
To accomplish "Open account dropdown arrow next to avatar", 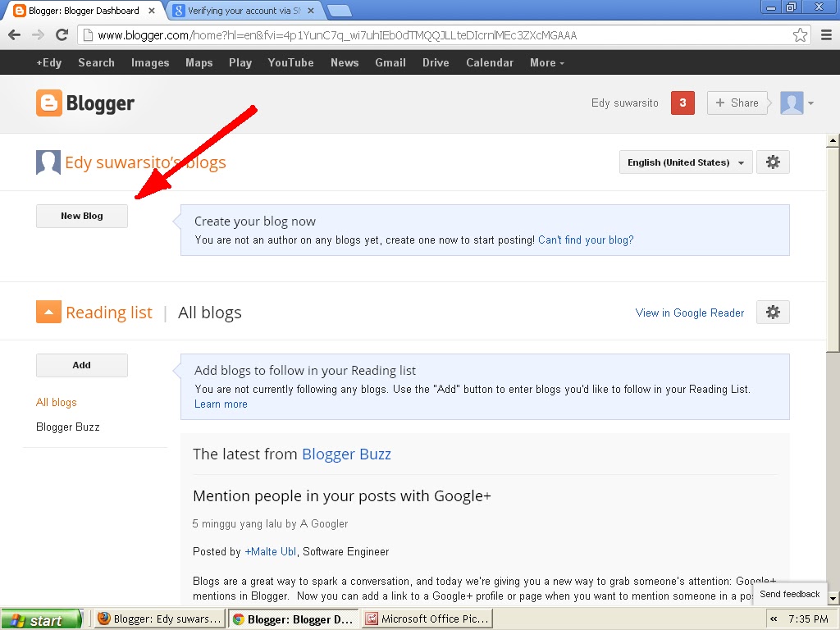I will pyautogui.click(x=810, y=103).
